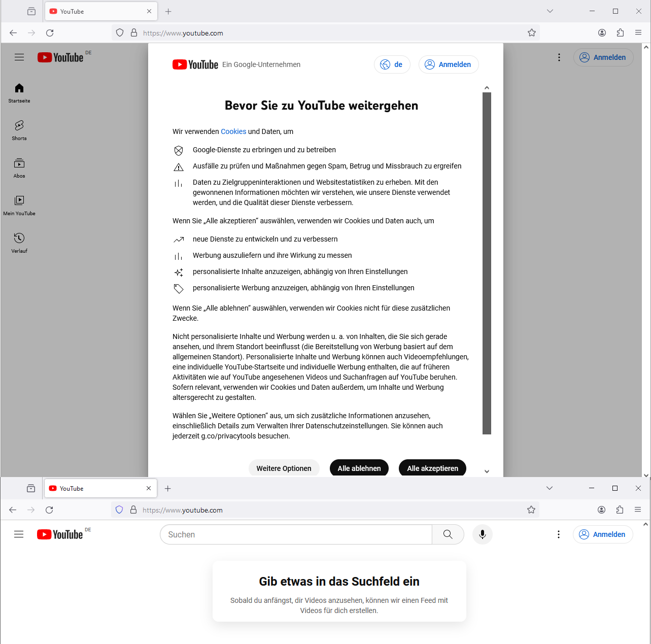This screenshot has height=644, width=651.
Task: Click into the Suchen search field
Action: point(296,534)
